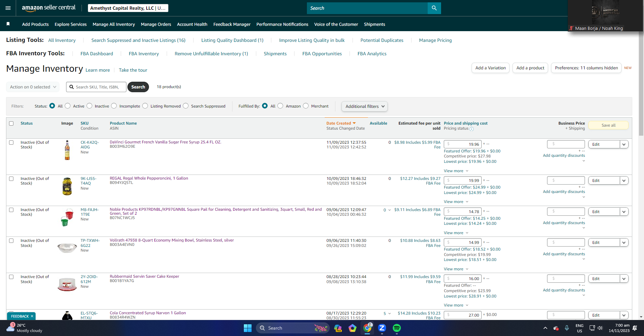
Task: Open the Account Health menu
Action: tap(192, 24)
